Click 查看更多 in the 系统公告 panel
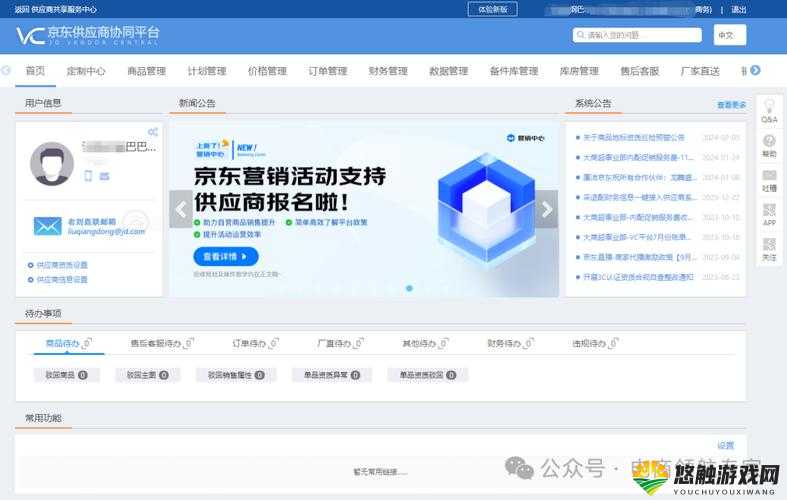This screenshot has height=500, width=787. 731,105
